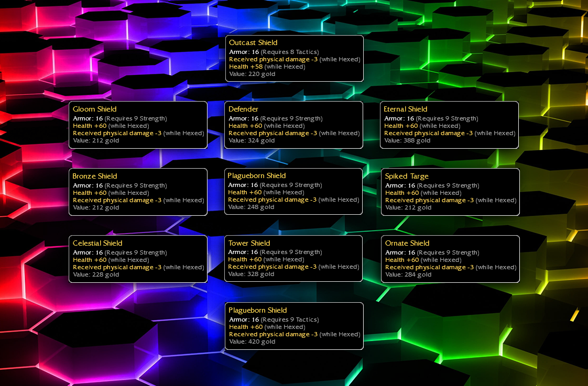This screenshot has width=588, height=386.
Task: Click the Outcast Shield title
Action: (253, 42)
